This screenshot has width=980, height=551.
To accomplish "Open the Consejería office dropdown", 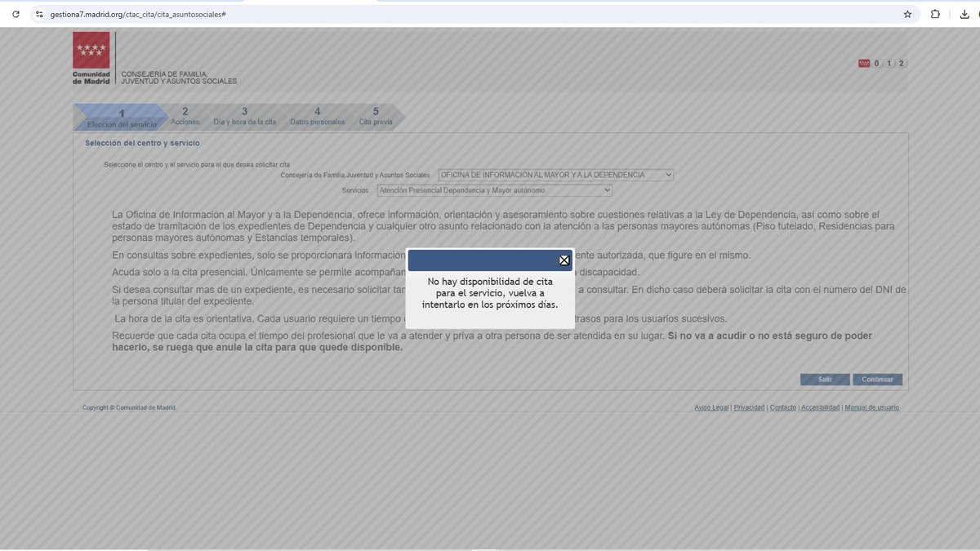I will click(x=555, y=175).
